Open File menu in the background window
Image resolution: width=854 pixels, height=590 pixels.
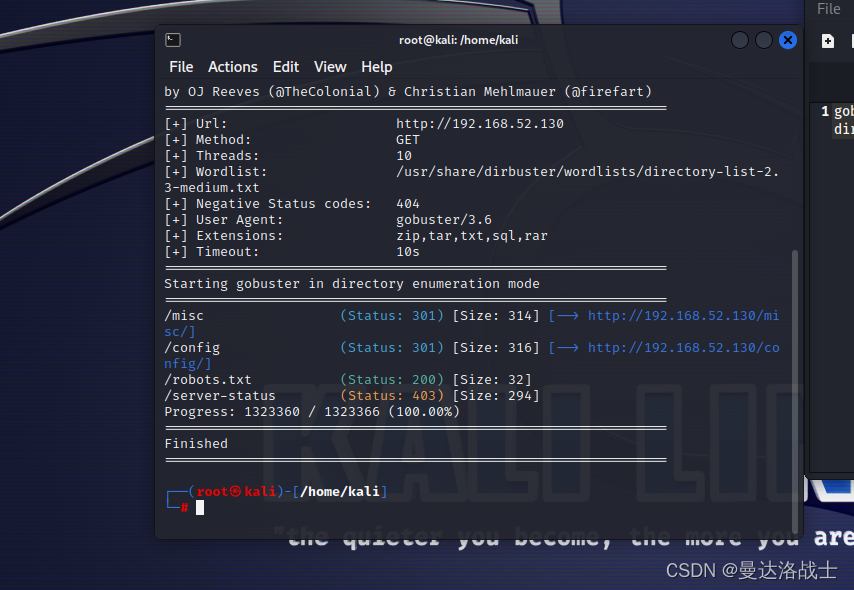coord(828,9)
